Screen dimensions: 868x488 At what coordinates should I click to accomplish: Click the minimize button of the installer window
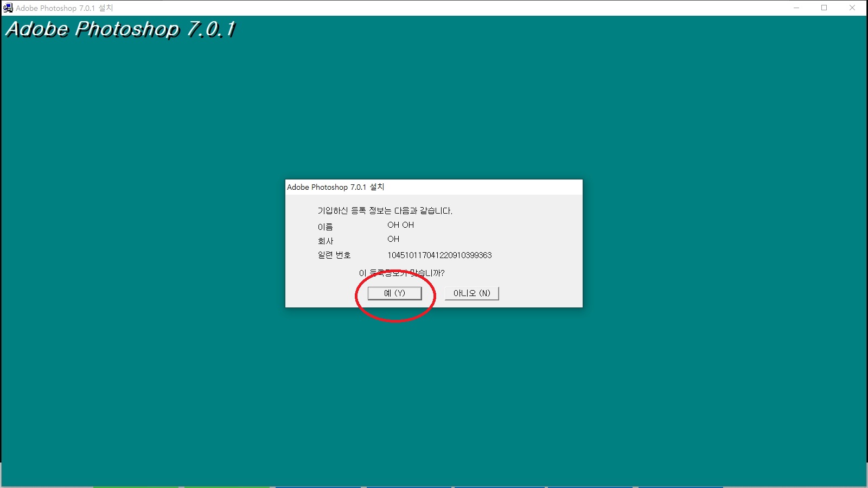[x=795, y=8]
